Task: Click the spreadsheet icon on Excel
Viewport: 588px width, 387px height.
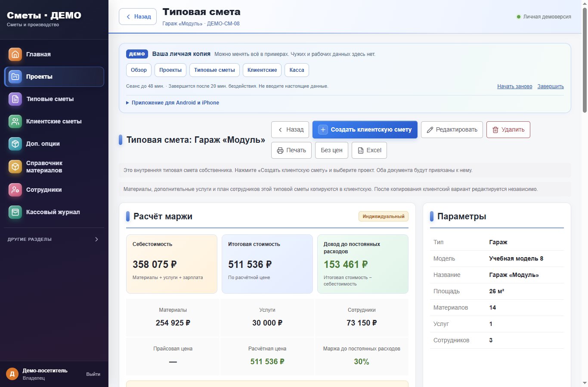Action: (361, 150)
